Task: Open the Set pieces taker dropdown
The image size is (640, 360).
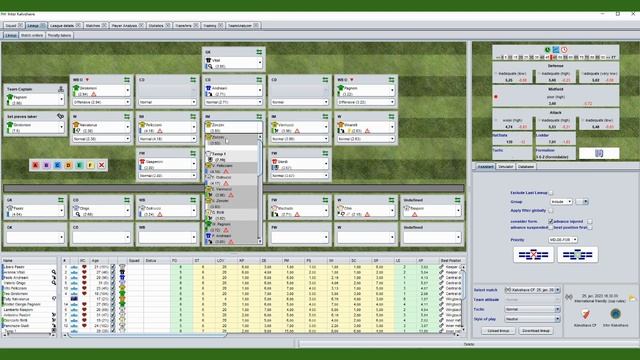Action: pos(35,127)
